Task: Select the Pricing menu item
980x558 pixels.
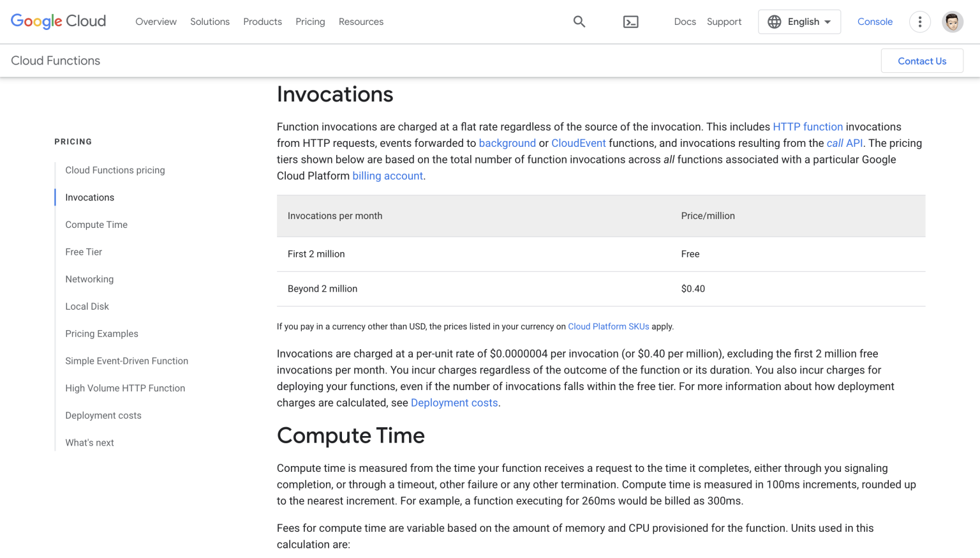Action: tap(310, 21)
